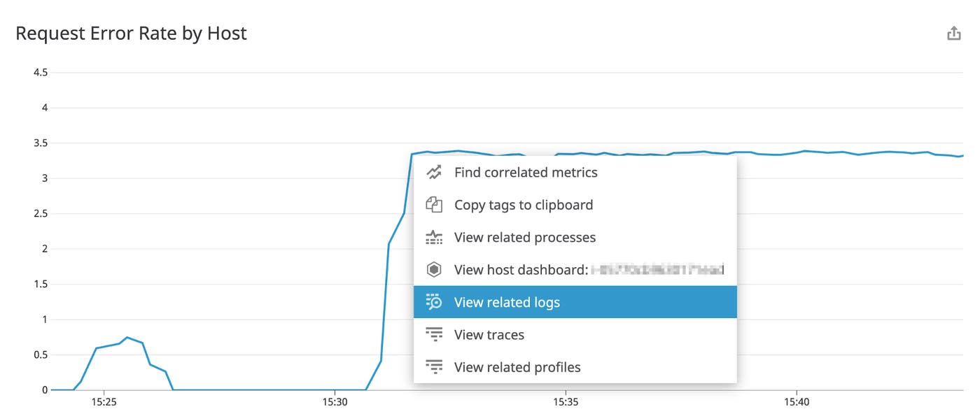980x416 pixels.
Task: Click the Find correlated metrics icon
Action: (x=434, y=172)
